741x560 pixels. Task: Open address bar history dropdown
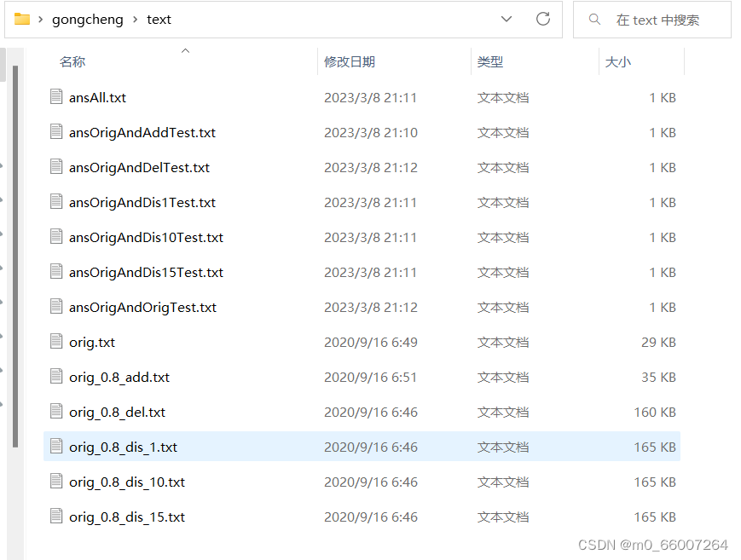[507, 20]
